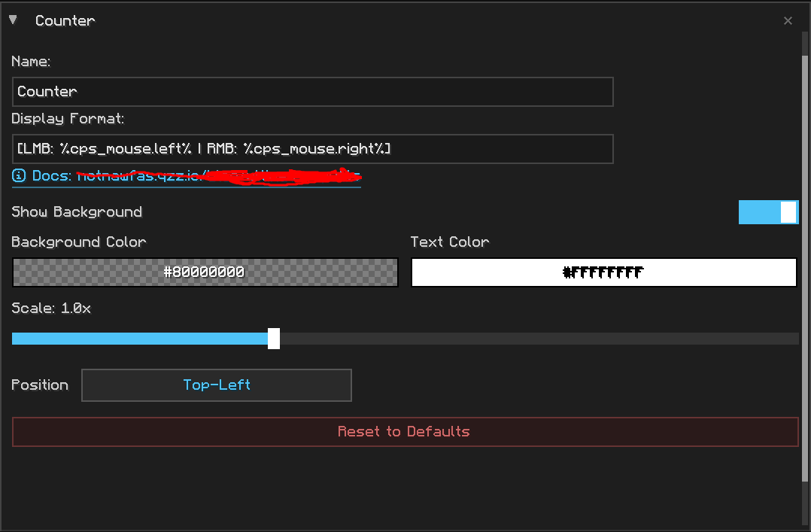Open the Text Color swatch #FFFFFFFF
This screenshot has width=811, height=532.
(x=603, y=272)
